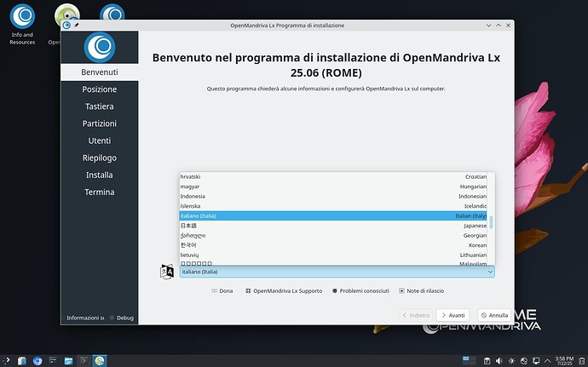Open the Info and Resources desktop icon
The width and height of the screenshot is (588, 367).
[x=23, y=17]
